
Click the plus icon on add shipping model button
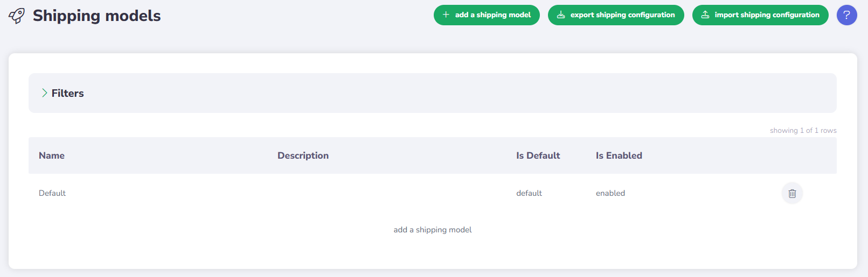pyautogui.click(x=446, y=15)
